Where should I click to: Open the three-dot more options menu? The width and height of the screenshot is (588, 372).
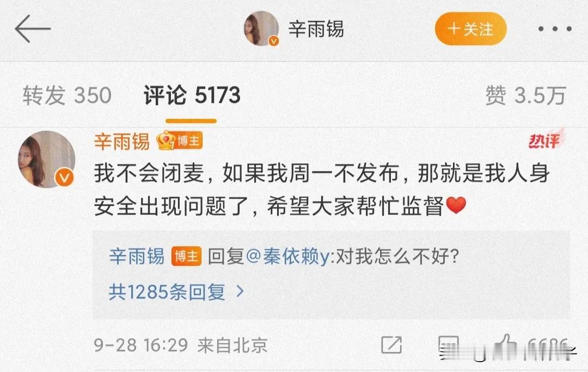pos(555,29)
